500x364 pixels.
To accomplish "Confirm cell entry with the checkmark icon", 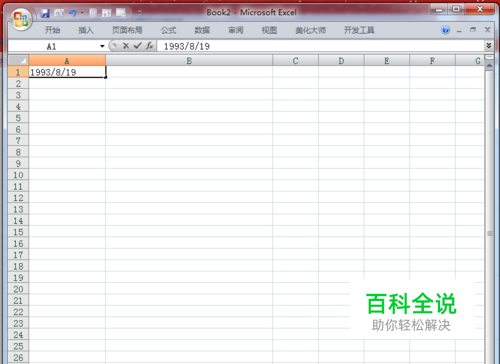I will click(137, 46).
